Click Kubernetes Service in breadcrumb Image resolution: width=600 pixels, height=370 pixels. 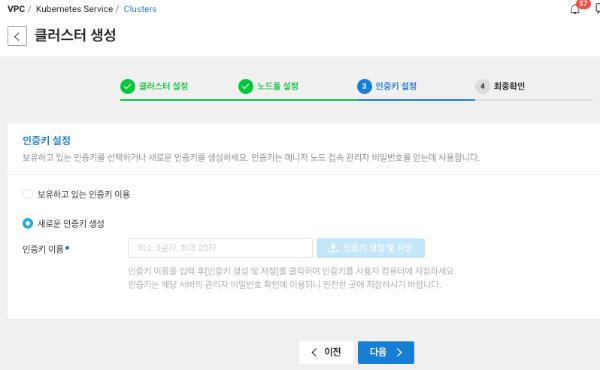[74, 9]
